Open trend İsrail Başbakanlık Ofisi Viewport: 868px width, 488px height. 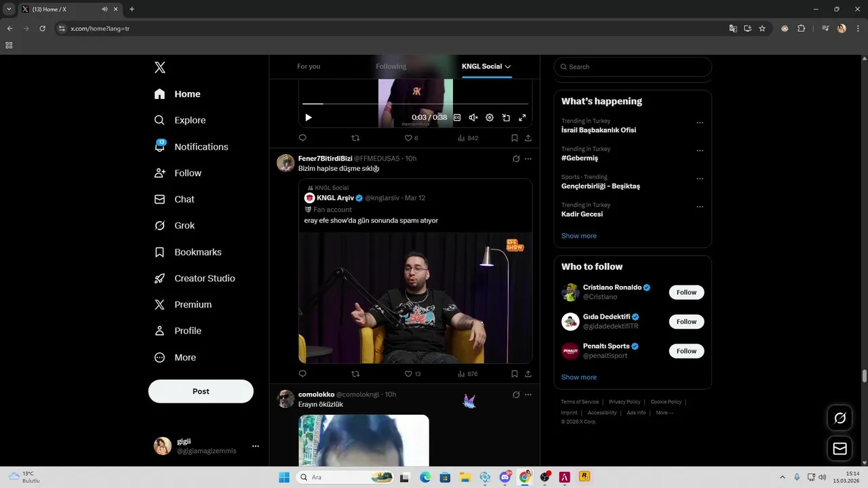(x=599, y=130)
